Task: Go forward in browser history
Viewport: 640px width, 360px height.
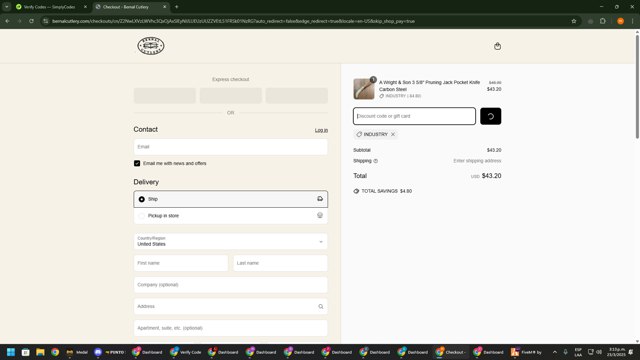Action: click(19, 21)
